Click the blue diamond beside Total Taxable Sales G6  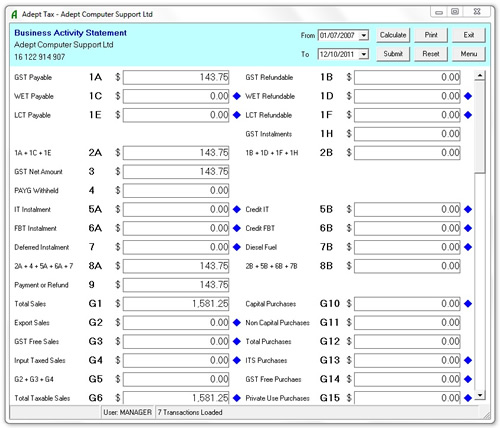tap(237, 398)
